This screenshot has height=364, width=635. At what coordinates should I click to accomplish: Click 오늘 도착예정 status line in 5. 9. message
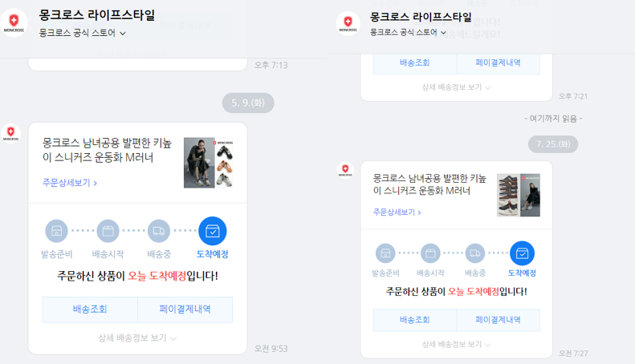[138, 277]
